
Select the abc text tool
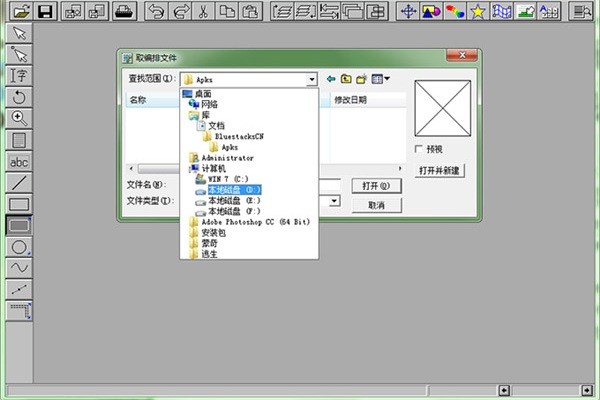click(18, 161)
